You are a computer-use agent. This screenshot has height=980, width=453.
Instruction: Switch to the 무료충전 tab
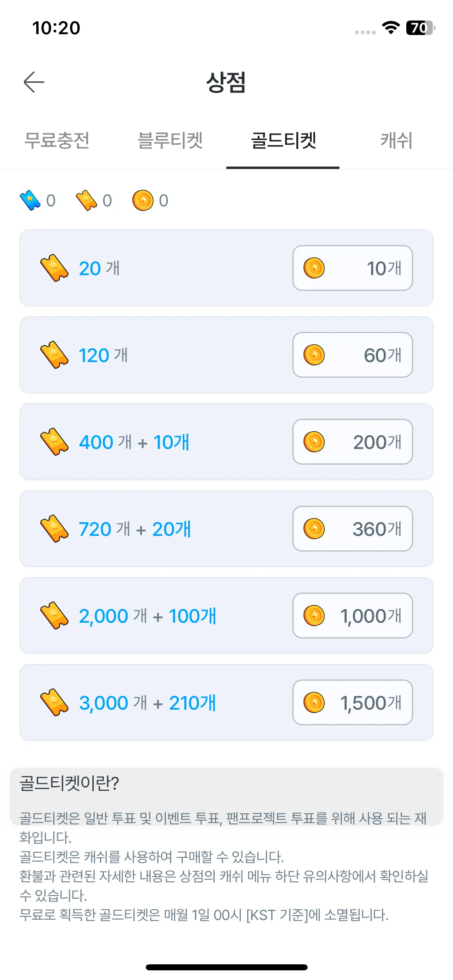(x=57, y=140)
